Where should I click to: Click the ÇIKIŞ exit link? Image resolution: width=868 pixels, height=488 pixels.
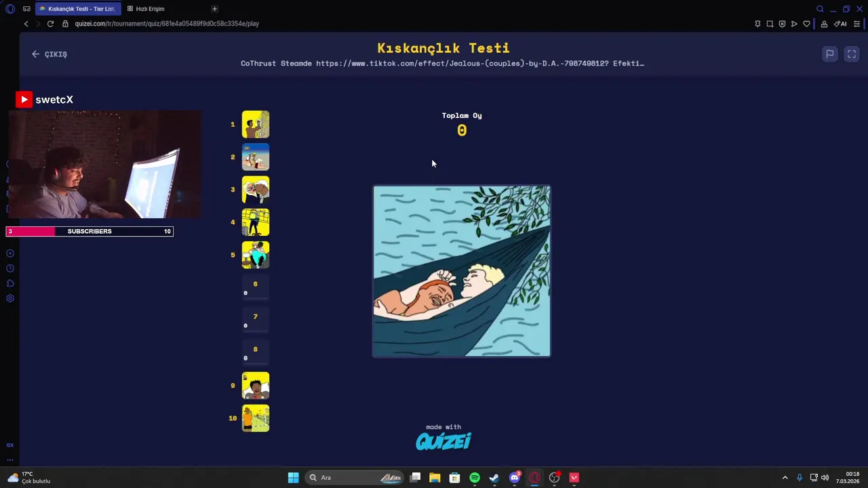50,54
